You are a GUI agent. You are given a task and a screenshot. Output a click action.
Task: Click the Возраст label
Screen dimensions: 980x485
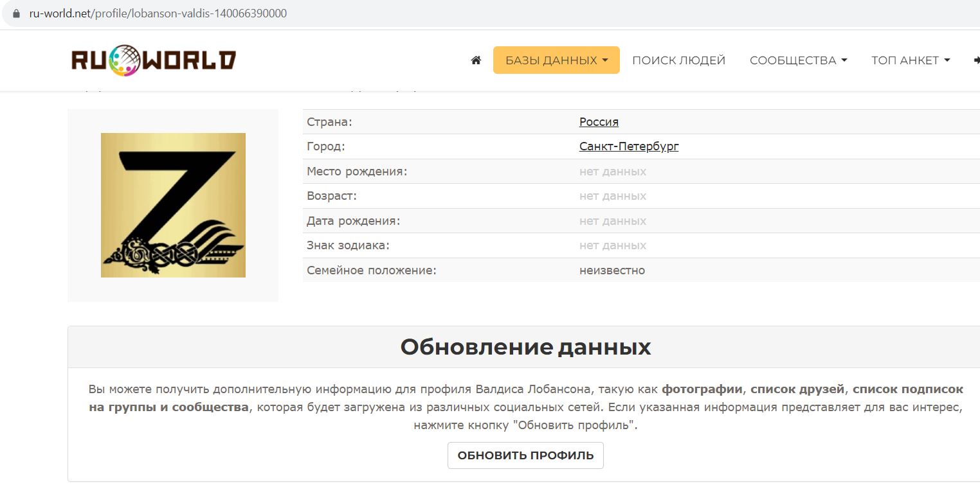332,196
